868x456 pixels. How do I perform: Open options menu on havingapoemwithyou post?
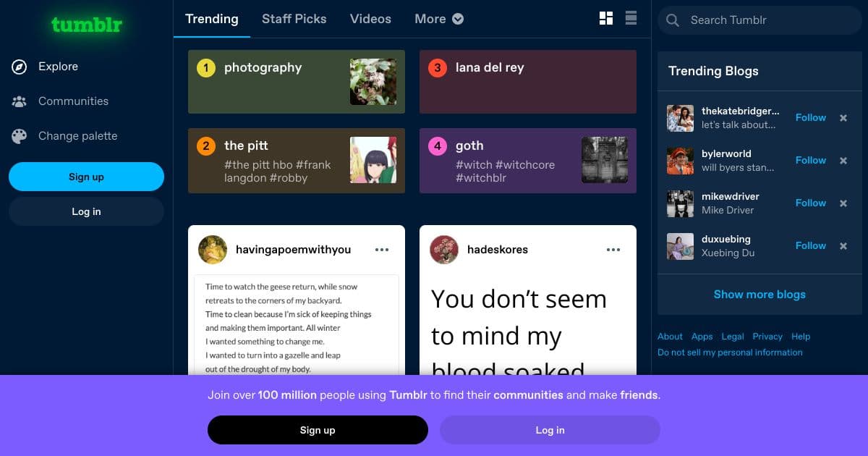[x=381, y=249]
